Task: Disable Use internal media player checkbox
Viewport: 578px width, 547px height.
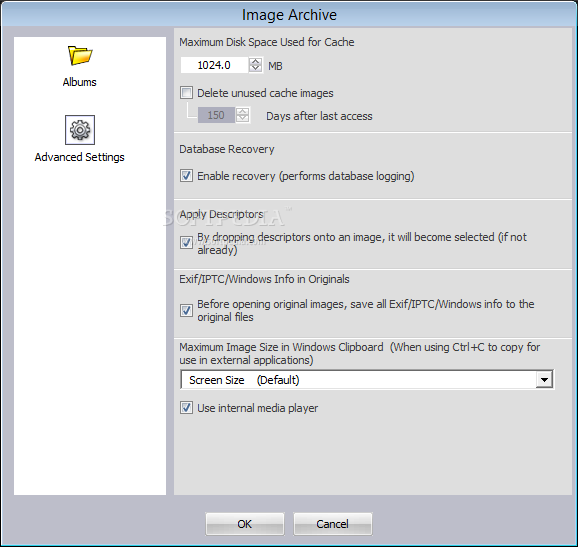Action: tap(187, 408)
